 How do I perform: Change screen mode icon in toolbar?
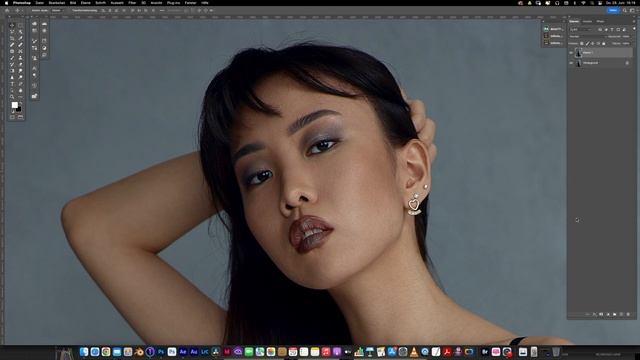(20, 117)
